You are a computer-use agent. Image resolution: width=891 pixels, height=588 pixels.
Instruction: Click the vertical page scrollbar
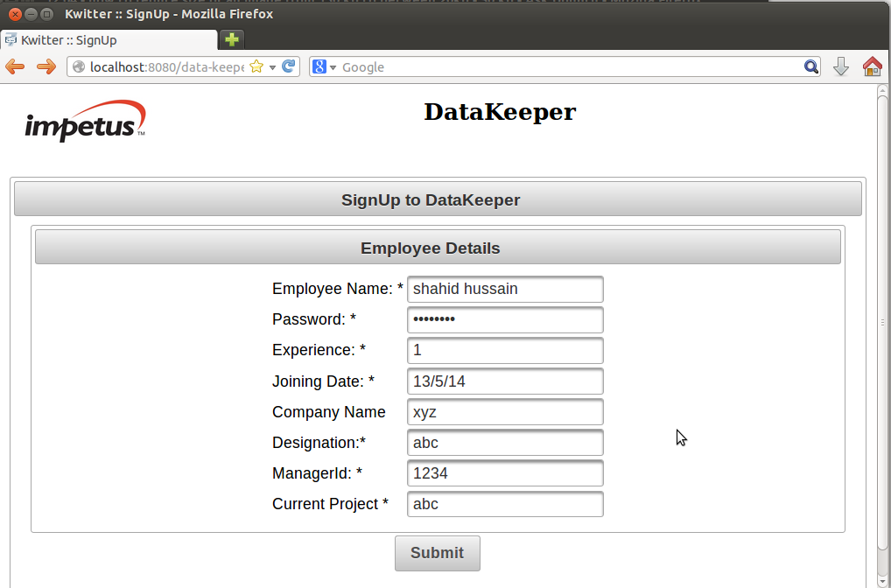(x=882, y=324)
